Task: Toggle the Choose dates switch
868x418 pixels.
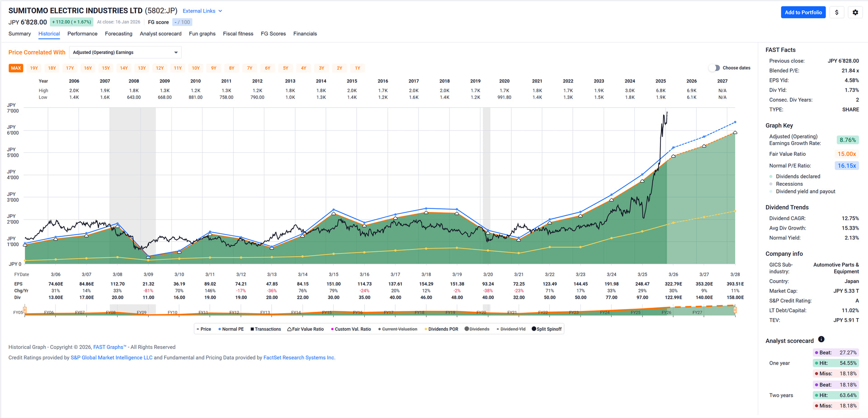Action: (714, 68)
